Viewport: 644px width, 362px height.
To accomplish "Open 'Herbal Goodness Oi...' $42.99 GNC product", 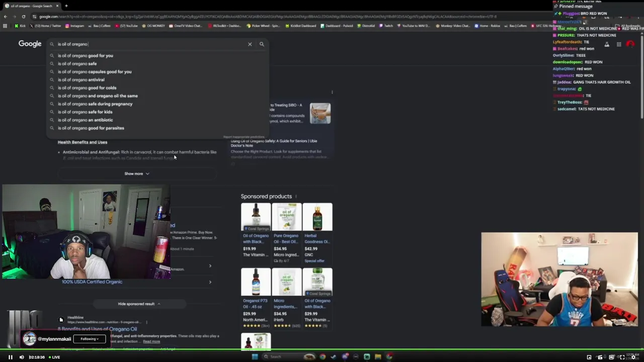I will [317, 233].
